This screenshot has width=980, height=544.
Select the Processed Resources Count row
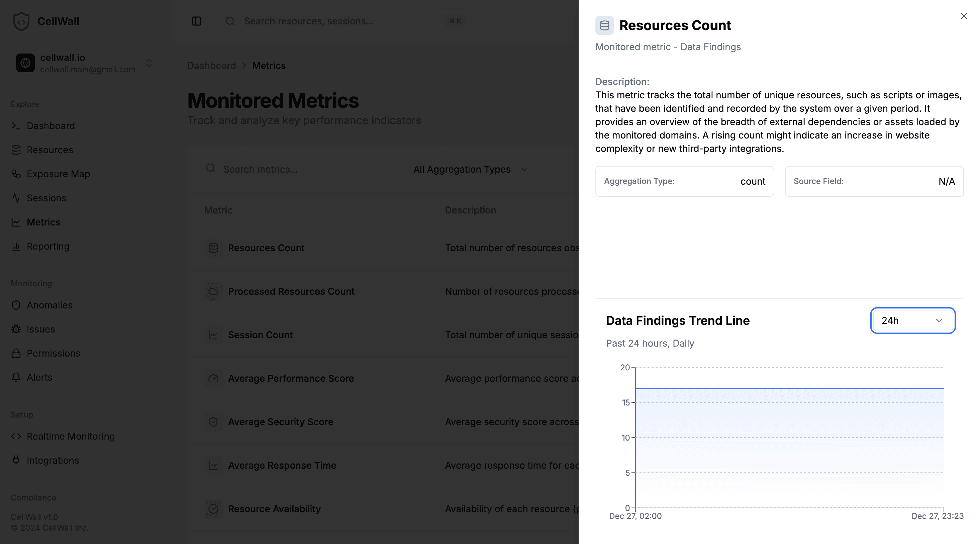point(384,291)
